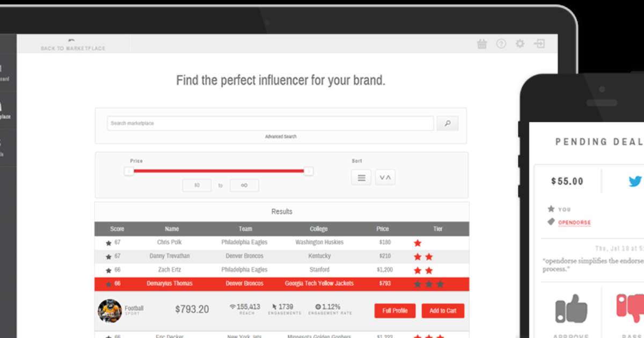Toggle ascending/descending sort arrows
Screen dimensions: 644x338
[385, 178]
